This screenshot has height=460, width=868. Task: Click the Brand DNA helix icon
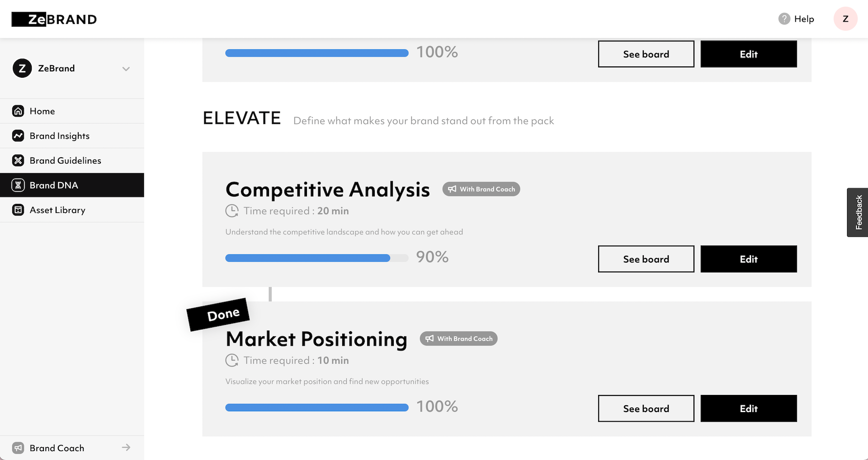tap(18, 185)
